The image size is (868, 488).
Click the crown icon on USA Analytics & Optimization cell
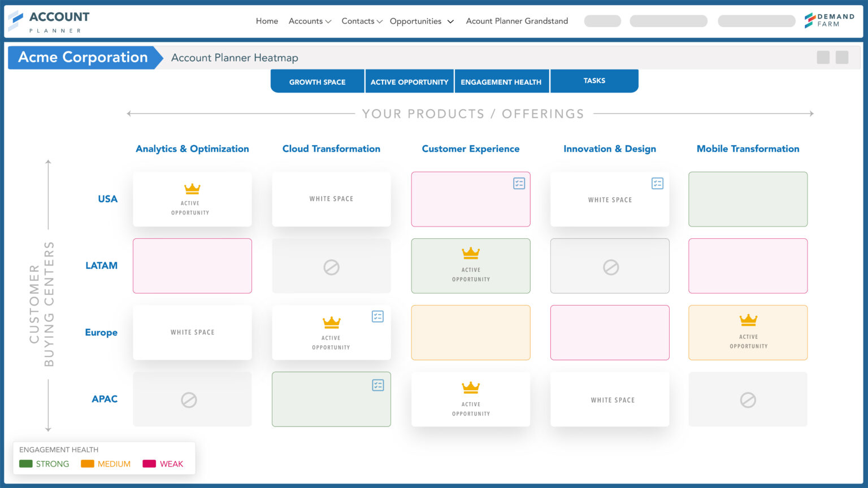[193, 189]
